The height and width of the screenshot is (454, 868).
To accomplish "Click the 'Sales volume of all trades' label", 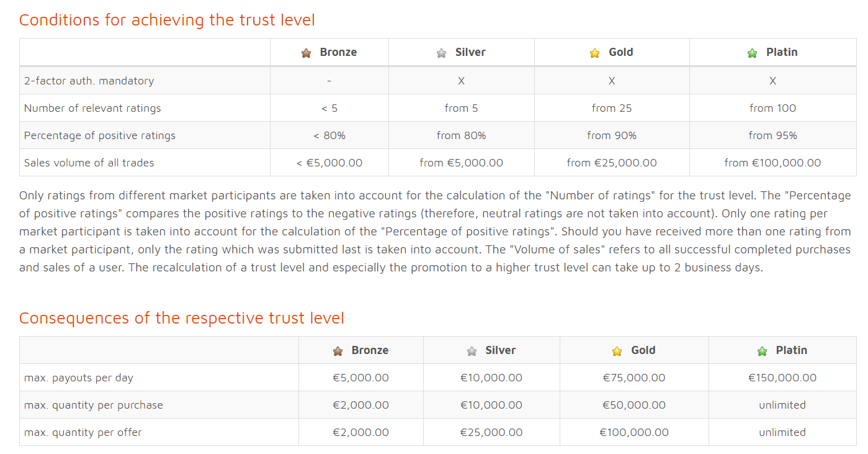I will 89,163.
